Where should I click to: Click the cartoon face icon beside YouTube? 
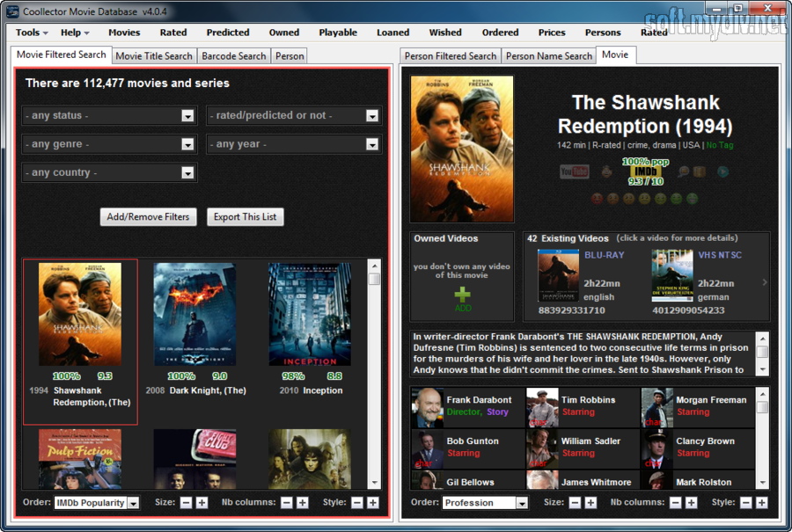(x=606, y=172)
